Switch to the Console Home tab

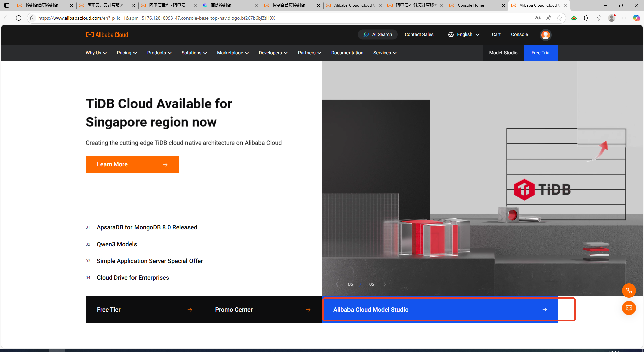tap(477, 5)
